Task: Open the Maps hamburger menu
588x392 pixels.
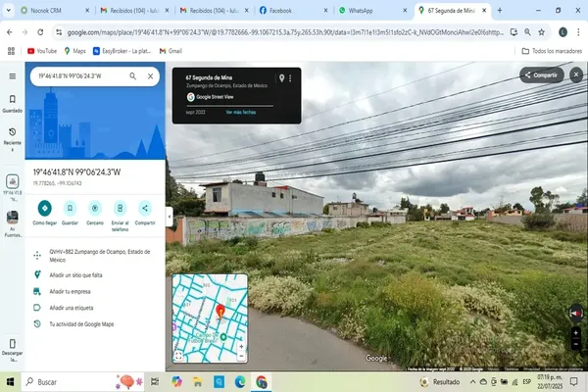Action: (x=12, y=75)
